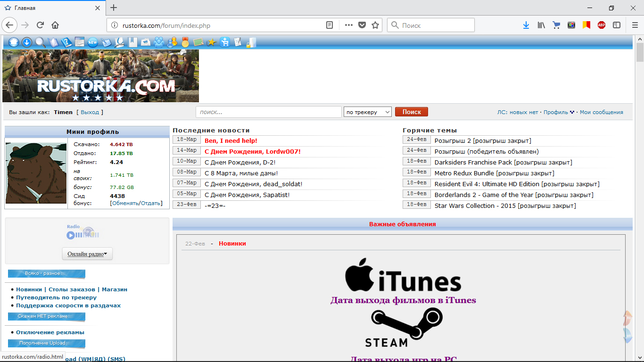Open the 'по трекеру' search scope dropdown
644x362 pixels.
(368, 112)
